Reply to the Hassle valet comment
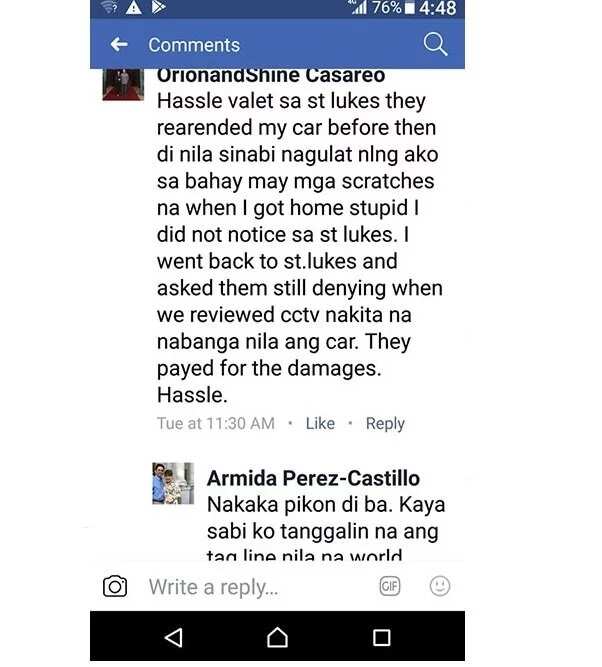Screen dimensions: 602x667 385,424
